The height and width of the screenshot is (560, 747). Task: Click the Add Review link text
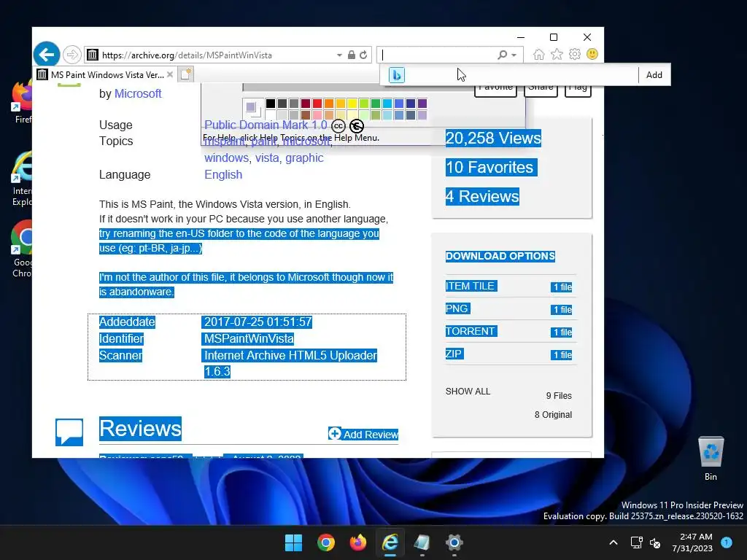pyautogui.click(x=371, y=435)
